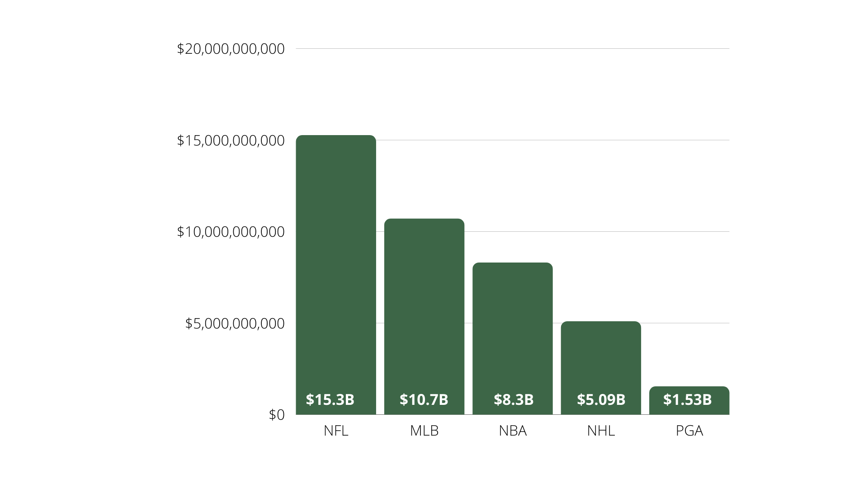Click the NFL x-axis label
The height and width of the screenshot is (488, 868).
pos(336,431)
